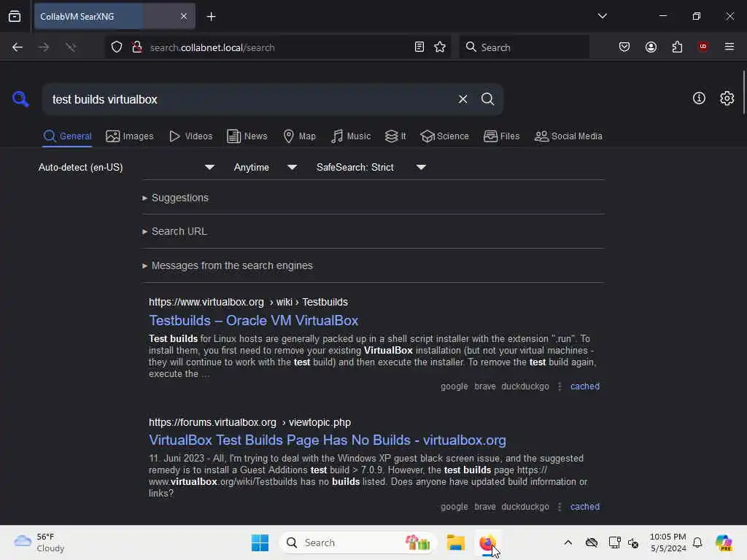Open a new browser tab
This screenshot has width=747, height=560.
click(x=211, y=17)
